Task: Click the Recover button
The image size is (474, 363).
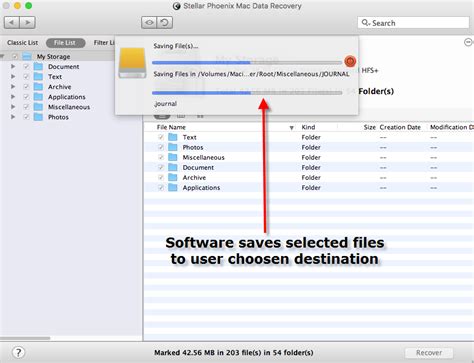Action: click(x=429, y=352)
